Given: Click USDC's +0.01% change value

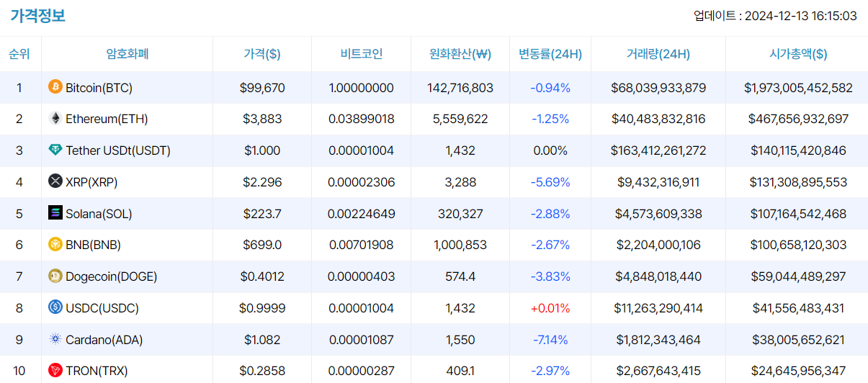Looking at the screenshot, I should click(550, 308).
